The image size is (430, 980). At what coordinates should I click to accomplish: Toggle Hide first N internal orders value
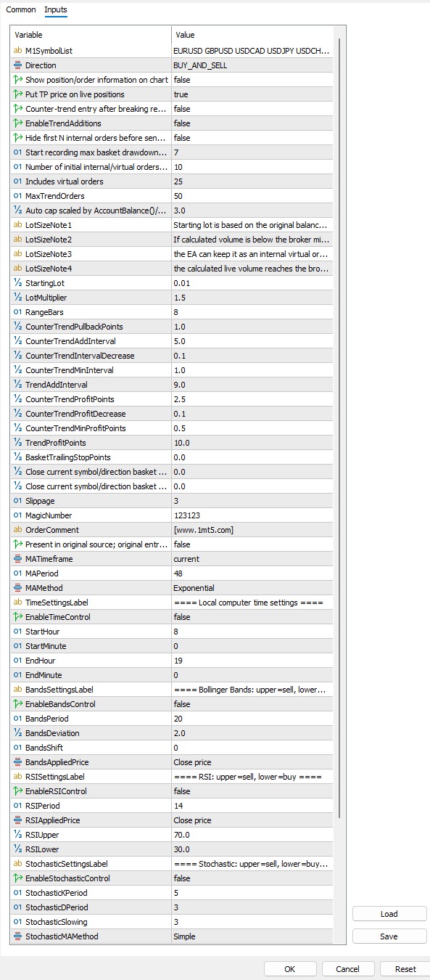click(x=252, y=138)
